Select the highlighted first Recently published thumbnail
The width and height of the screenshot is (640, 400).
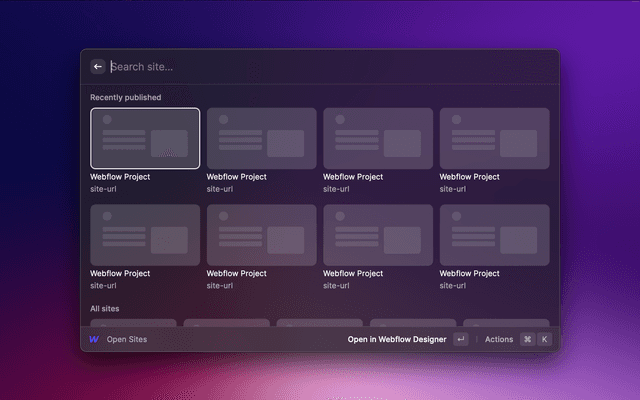(x=145, y=138)
